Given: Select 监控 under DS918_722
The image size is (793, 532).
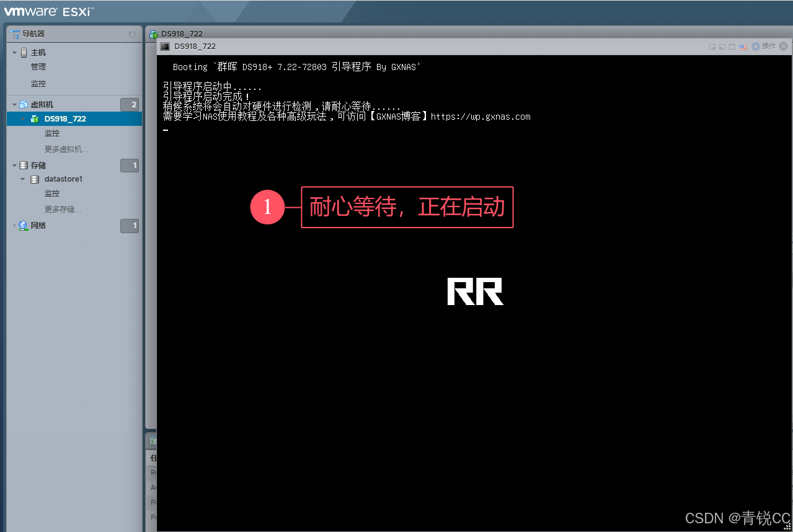Looking at the screenshot, I should 52,133.
